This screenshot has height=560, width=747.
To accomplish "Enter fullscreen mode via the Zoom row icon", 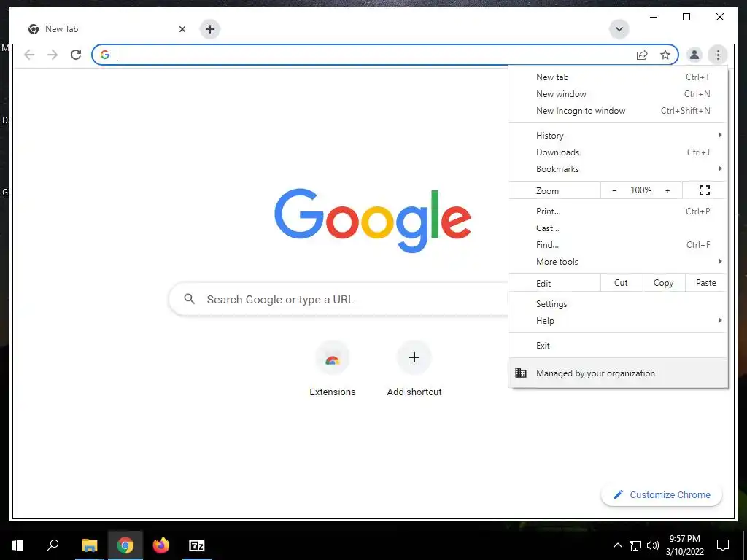I will point(705,190).
